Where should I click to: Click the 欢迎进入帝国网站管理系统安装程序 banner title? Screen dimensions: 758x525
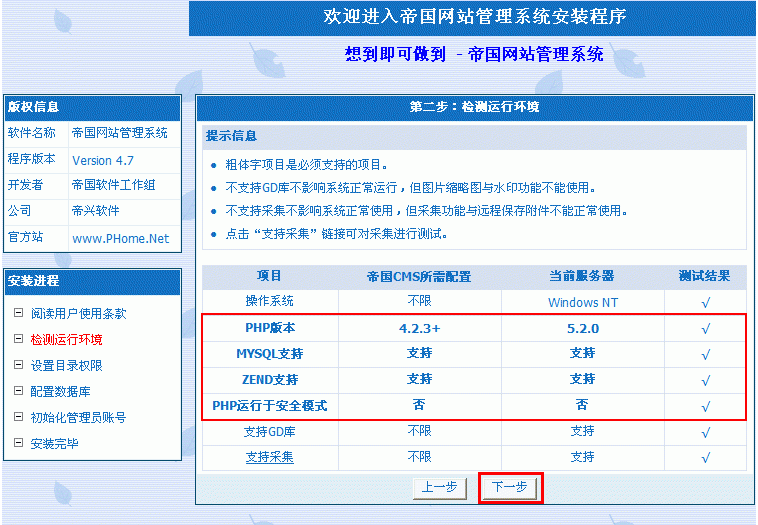[475, 16]
